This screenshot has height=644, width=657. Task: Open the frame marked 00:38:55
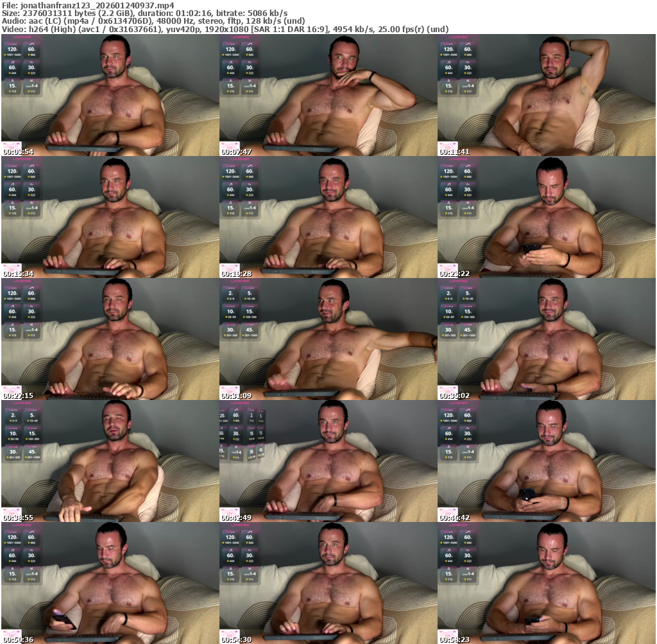tap(110, 461)
